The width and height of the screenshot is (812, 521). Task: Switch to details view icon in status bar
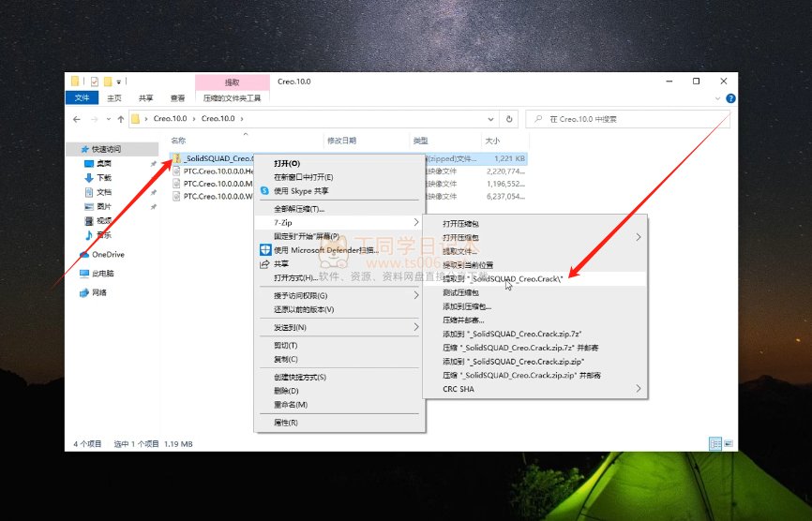(x=715, y=444)
